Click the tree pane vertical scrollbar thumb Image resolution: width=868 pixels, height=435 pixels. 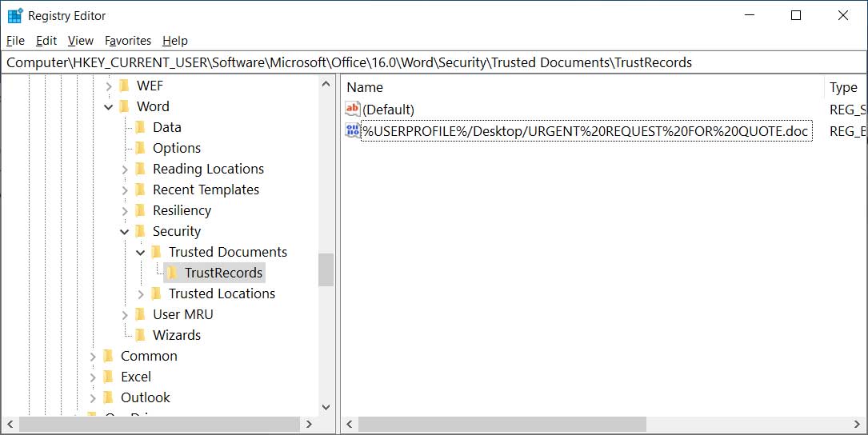[326, 269]
